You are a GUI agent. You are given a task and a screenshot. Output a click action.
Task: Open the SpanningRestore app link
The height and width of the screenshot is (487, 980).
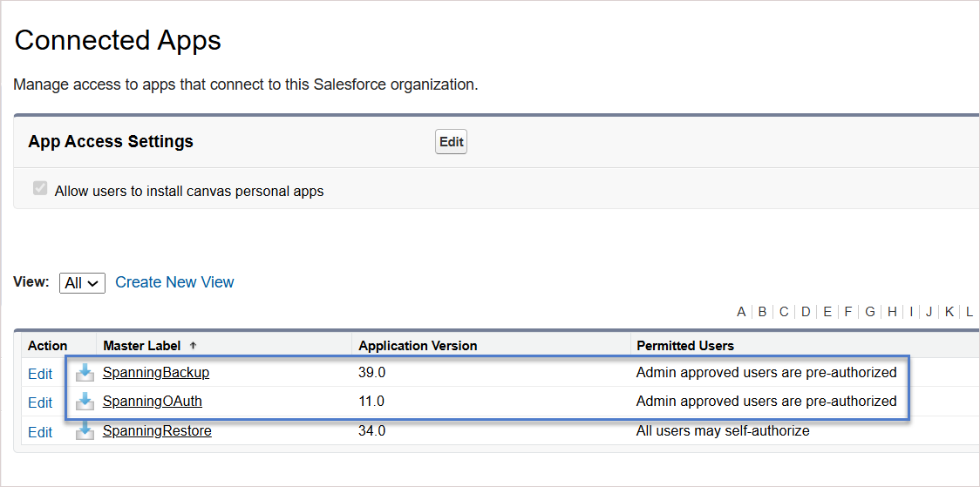(157, 430)
